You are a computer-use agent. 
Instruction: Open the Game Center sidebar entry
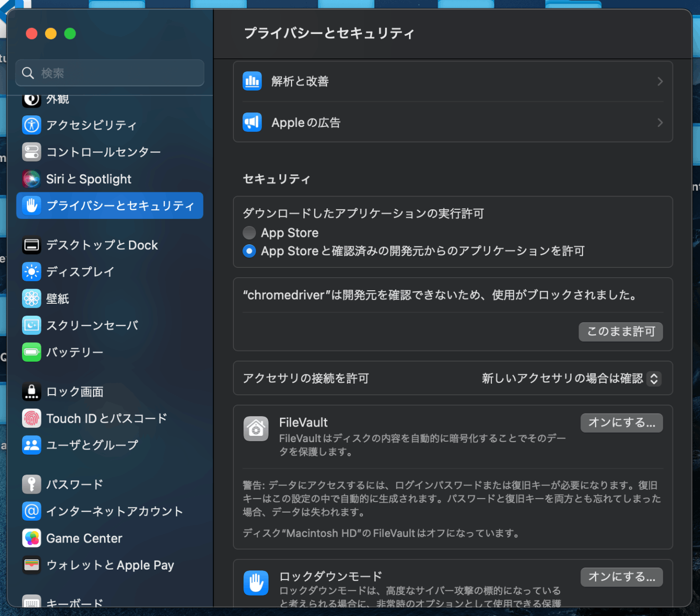pyautogui.click(x=84, y=538)
